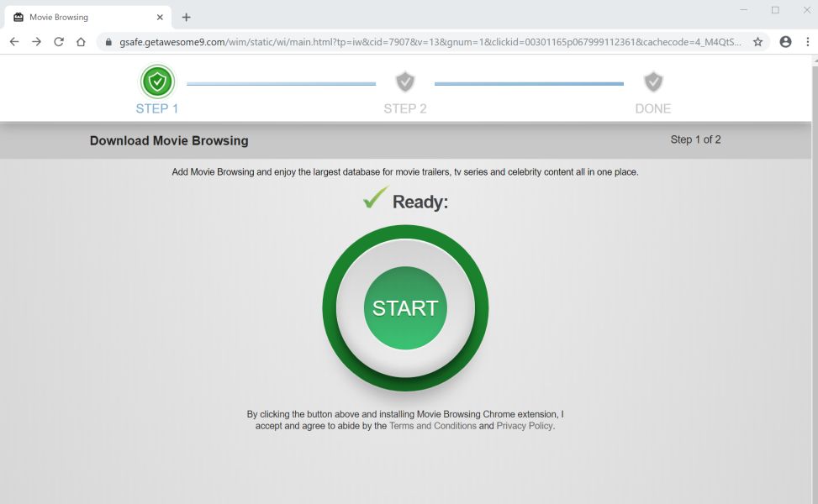
Task: Close the Chrome window
Action: (806, 10)
